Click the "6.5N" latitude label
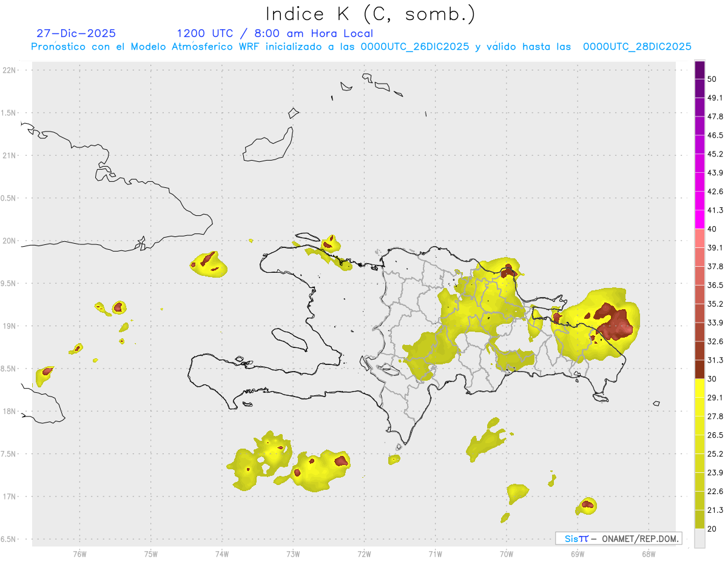The height and width of the screenshot is (562, 728). 9,540
